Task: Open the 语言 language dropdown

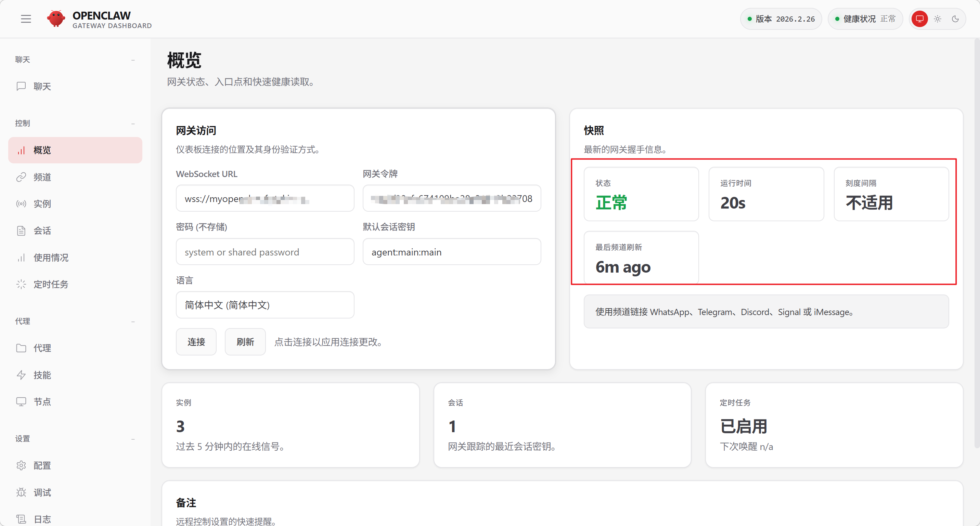Action: pos(265,304)
